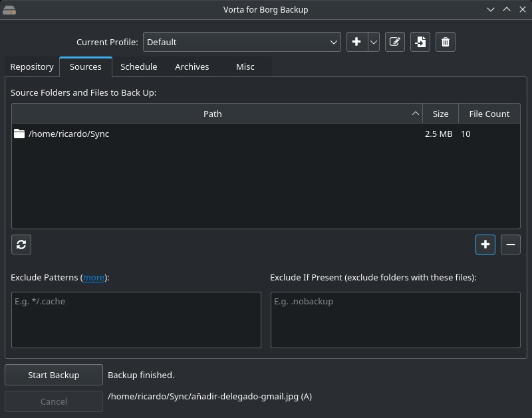The width and height of the screenshot is (532, 418).
Task: Close the Vorta for Borg Backup window
Action: (x=523, y=9)
